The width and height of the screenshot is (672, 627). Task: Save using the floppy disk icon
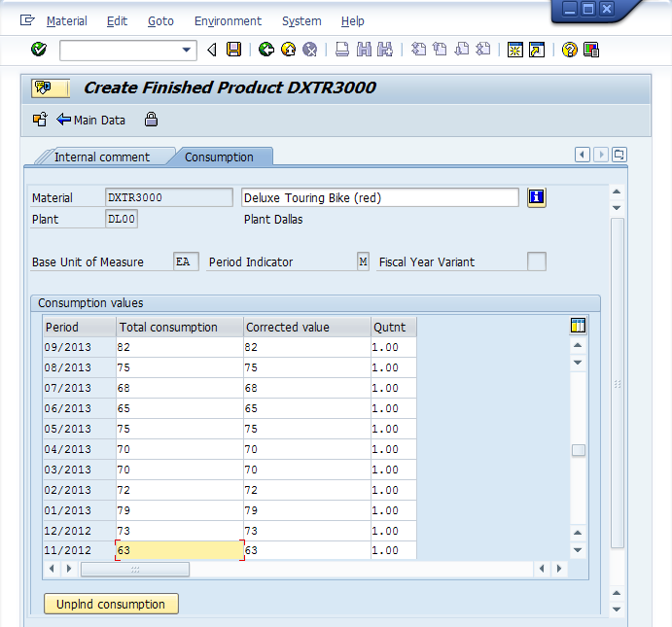point(234,50)
